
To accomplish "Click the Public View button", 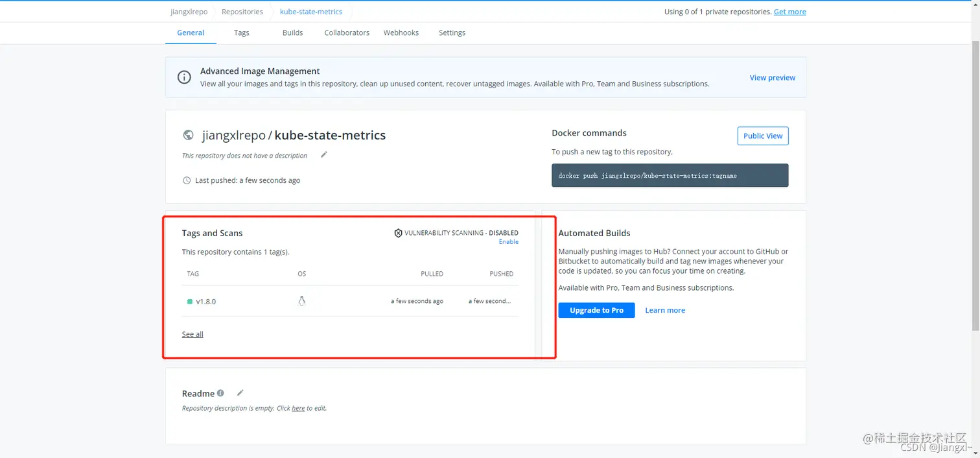I will pyautogui.click(x=763, y=136).
